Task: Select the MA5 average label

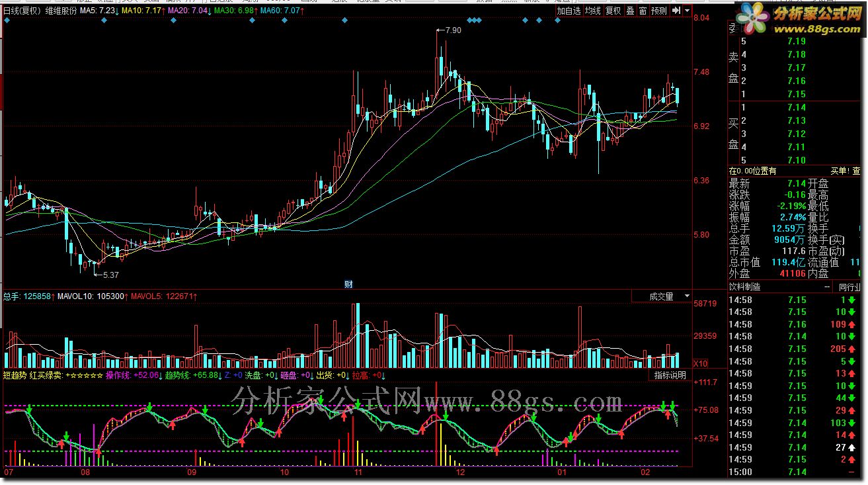Action: coord(99,11)
